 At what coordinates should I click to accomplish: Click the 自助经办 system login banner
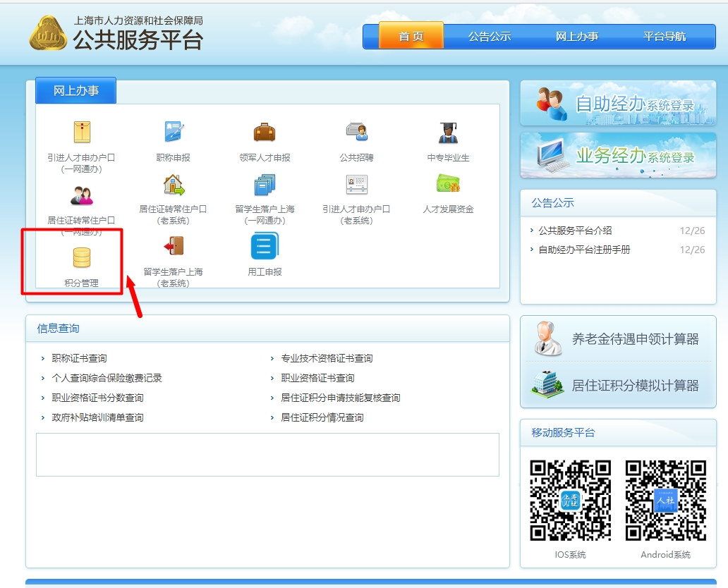[x=617, y=104]
